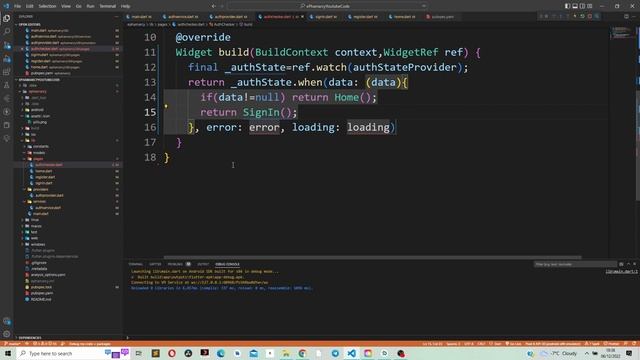Click the hot reload lightning icon
This screenshot has height=360, width=640.
[575, 16]
